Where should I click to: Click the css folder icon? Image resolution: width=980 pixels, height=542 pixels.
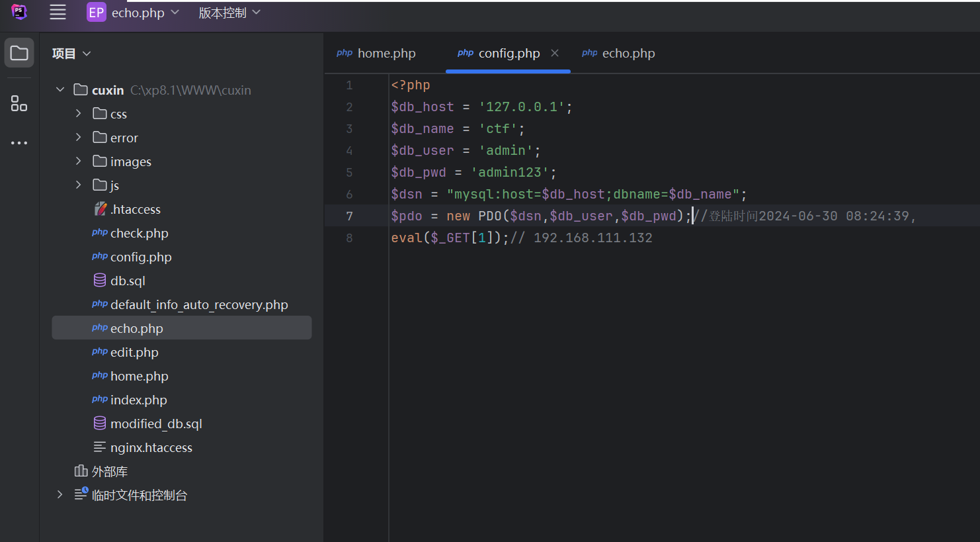pos(100,113)
